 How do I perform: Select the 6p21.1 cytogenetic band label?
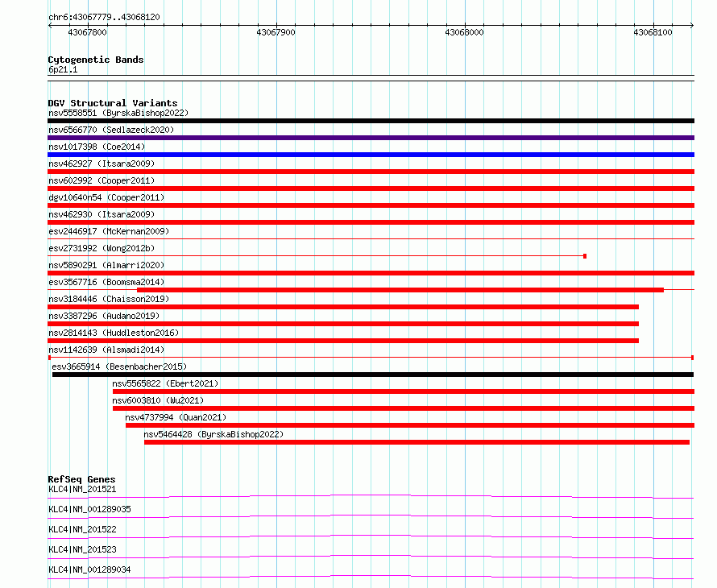click(63, 70)
